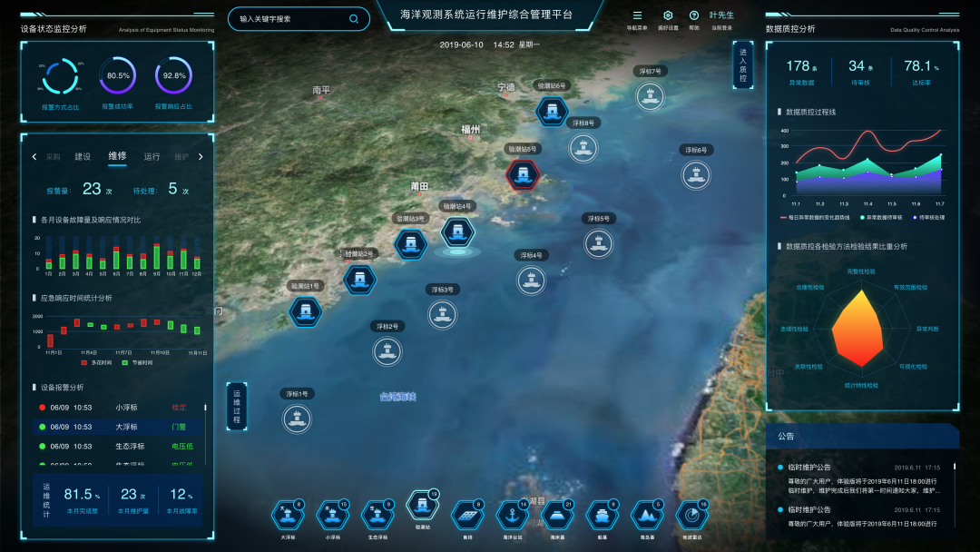The image size is (980, 552).
Task: Toggle 异常数据待审核 legend item
Action: pos(881,218)
